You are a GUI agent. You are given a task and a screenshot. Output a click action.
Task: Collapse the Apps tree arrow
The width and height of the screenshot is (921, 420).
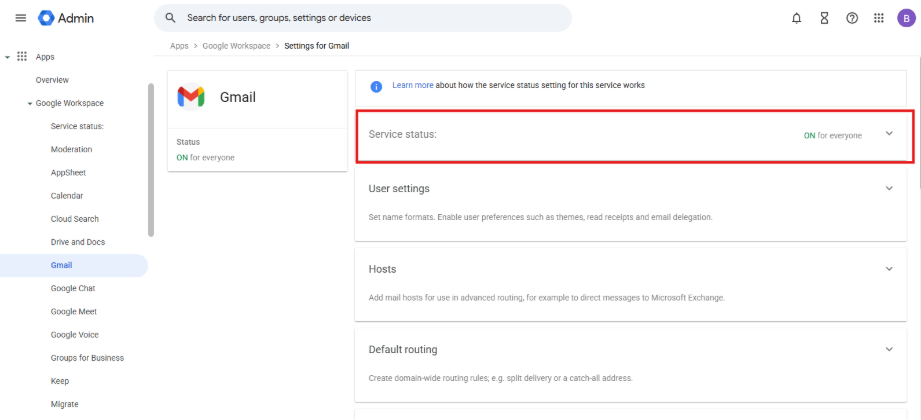point(7,57)
